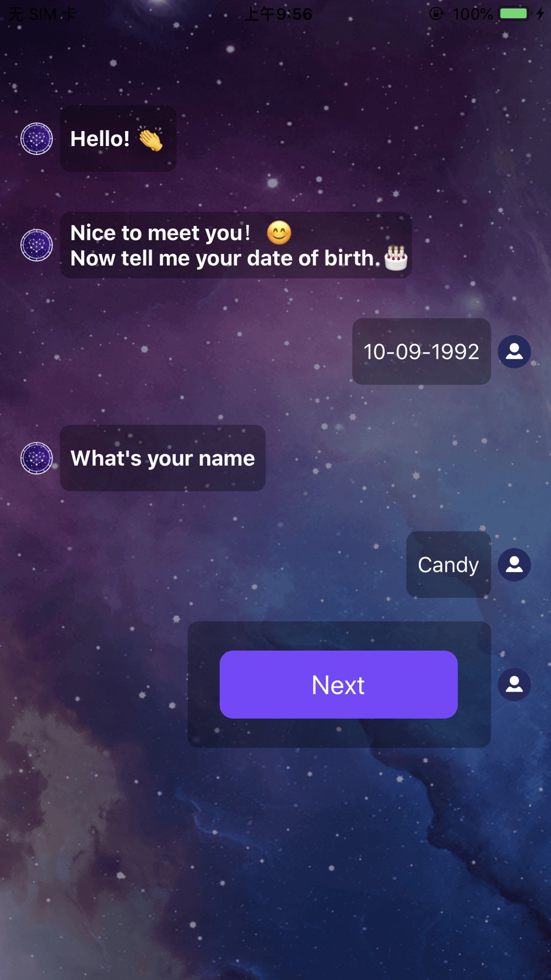Tap the smiling face emoji
551x980 pixels.
click(x=279, y=233)
